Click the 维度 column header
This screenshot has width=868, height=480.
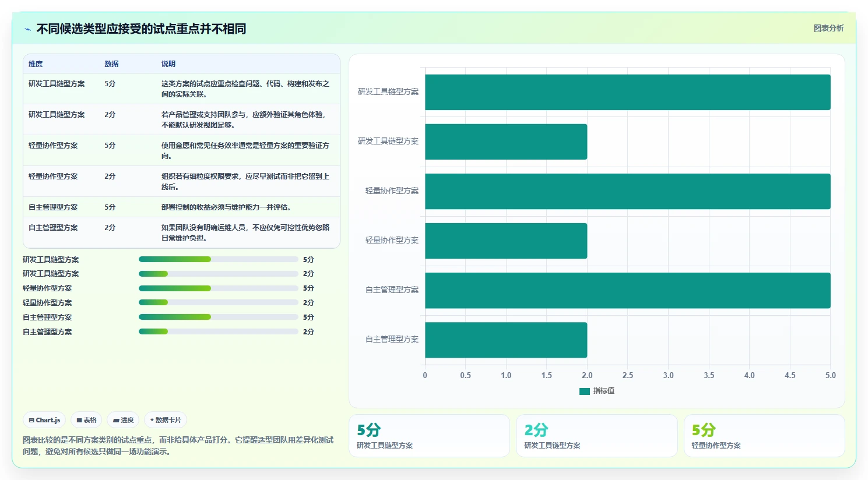(36, 64)
